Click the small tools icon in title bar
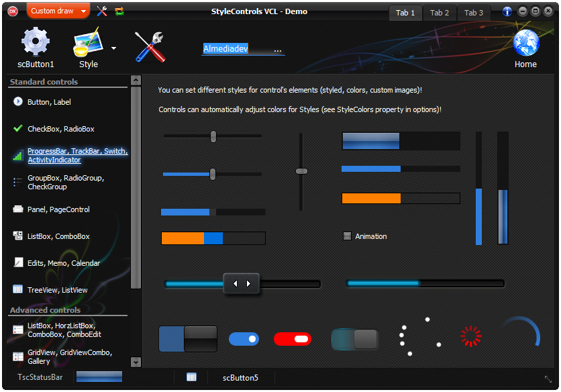 click(102, 11)
